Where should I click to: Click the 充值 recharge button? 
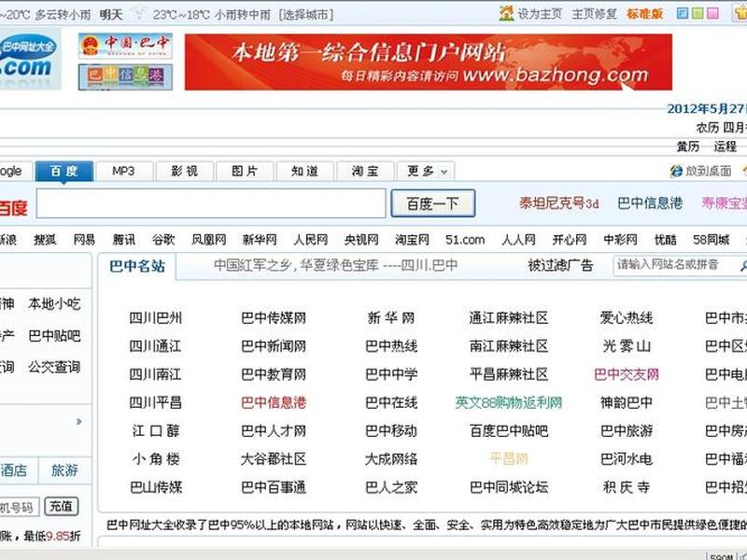(62, 506)
